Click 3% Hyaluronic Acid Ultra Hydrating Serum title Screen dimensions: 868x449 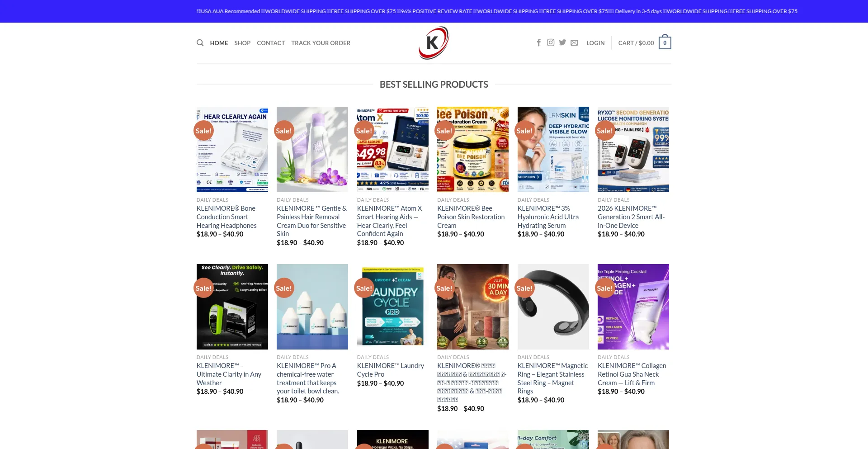[548, 217]
